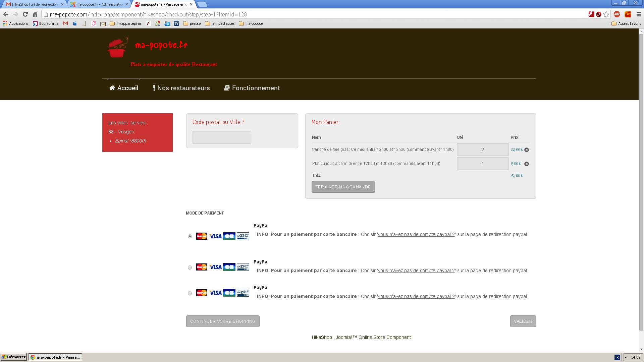The height and width of the screenshot is (362, 644).
Task: Open Nos restaurateurs menu item
Action: (x=181, y=88)
